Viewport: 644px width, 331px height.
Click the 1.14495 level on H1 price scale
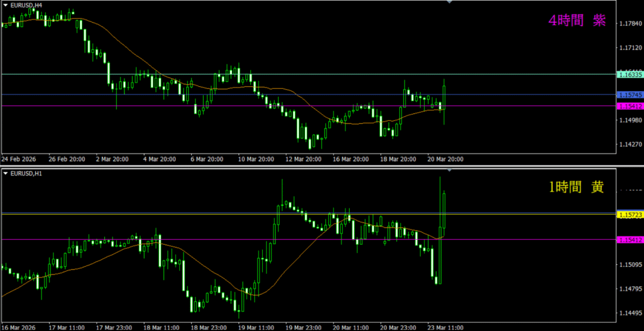[630, 313]
